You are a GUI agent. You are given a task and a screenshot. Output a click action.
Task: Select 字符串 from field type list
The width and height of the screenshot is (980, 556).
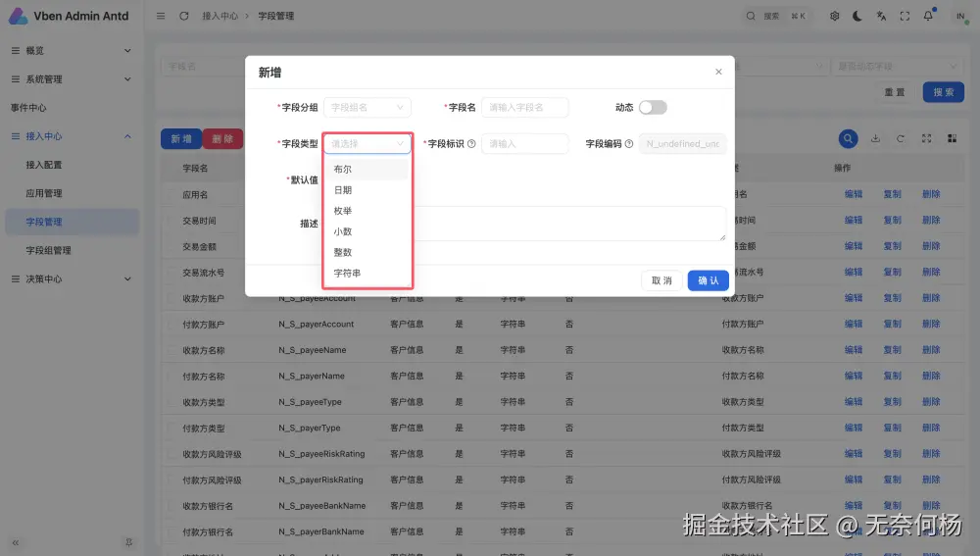367,273
